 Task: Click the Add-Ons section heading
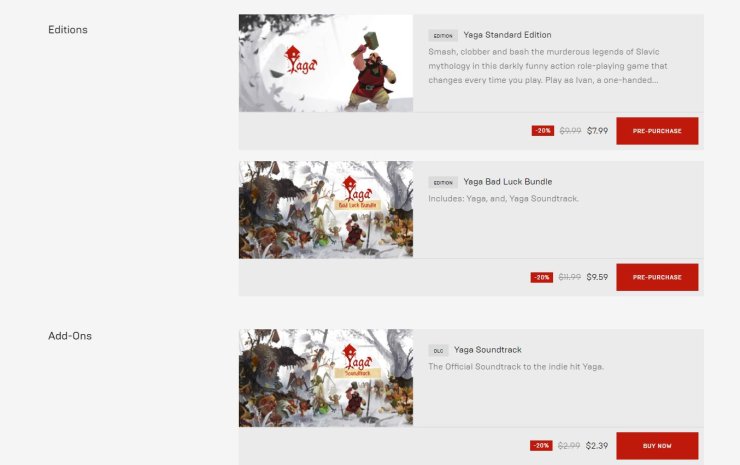pyautogui.click(x=70, y=336)
